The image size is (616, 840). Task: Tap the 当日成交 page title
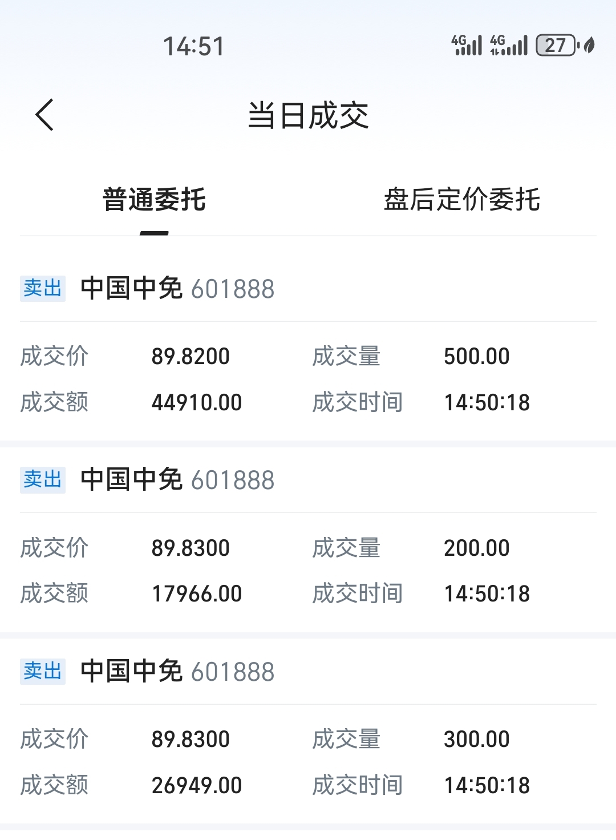pos(308,116)
